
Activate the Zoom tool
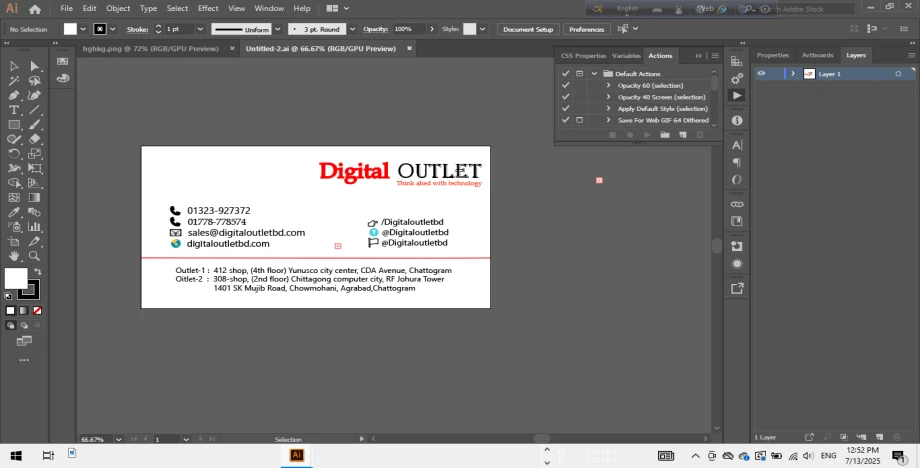pos(34,257)
